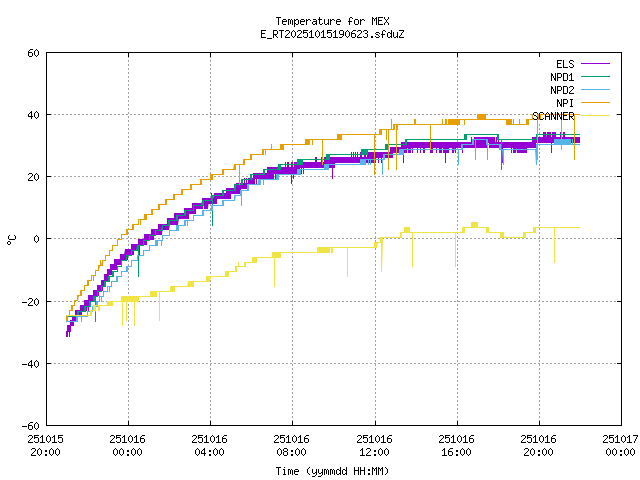The image size is (640, 480).
Task: Click the NPD2 legend label
Action: (561, 90)
